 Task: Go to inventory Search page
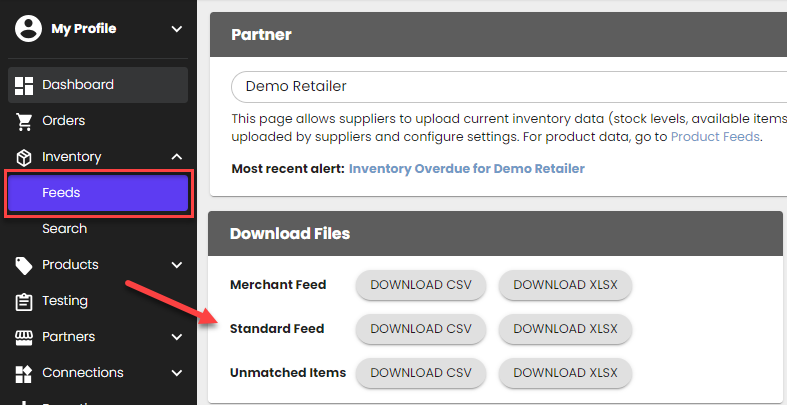coord(64,229)
